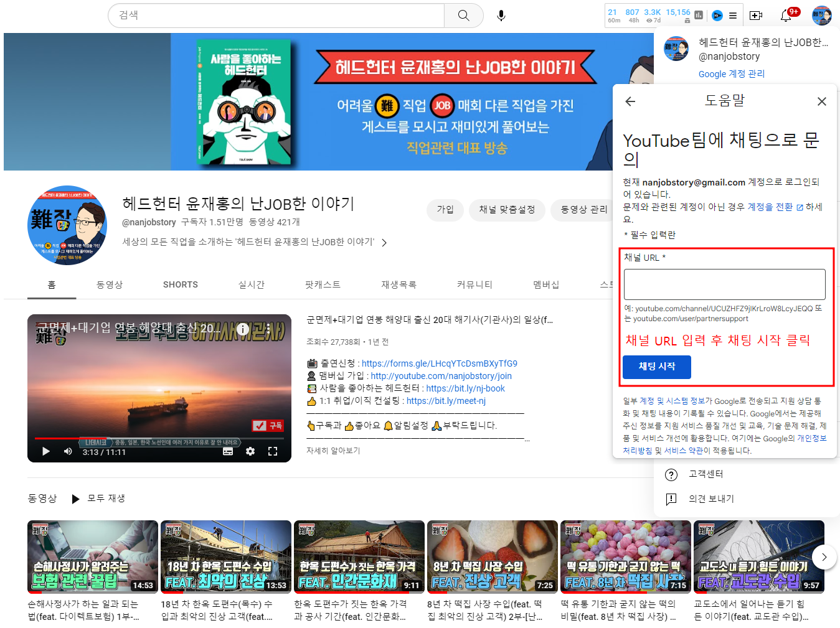The width and height of the screenshot is (840, 628).
Task: Click the account avatar in the top bar
Action: pyautogui.click(x=821, y=16)
